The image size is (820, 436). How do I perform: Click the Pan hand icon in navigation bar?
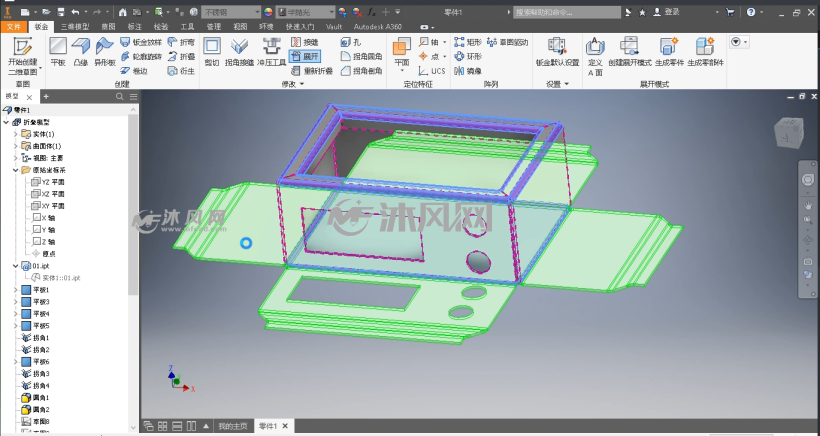(808, 205)
